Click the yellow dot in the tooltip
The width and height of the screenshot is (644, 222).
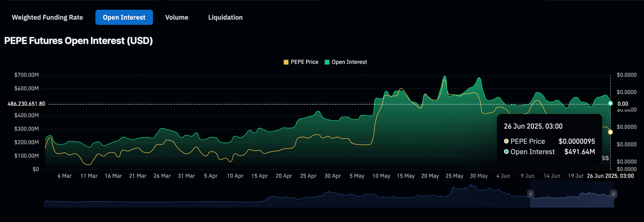(506, 141)
